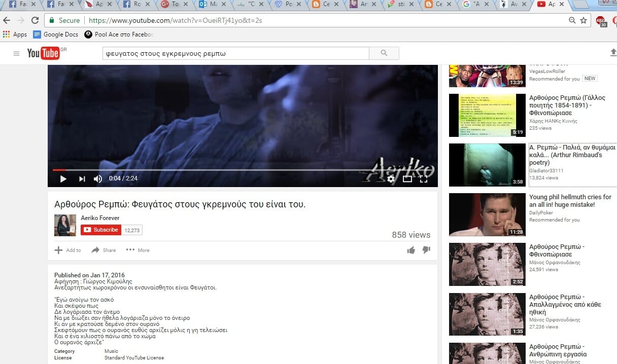Enter full screen mode
This screenshot has width=617, height=364.
tap(424, 178)
